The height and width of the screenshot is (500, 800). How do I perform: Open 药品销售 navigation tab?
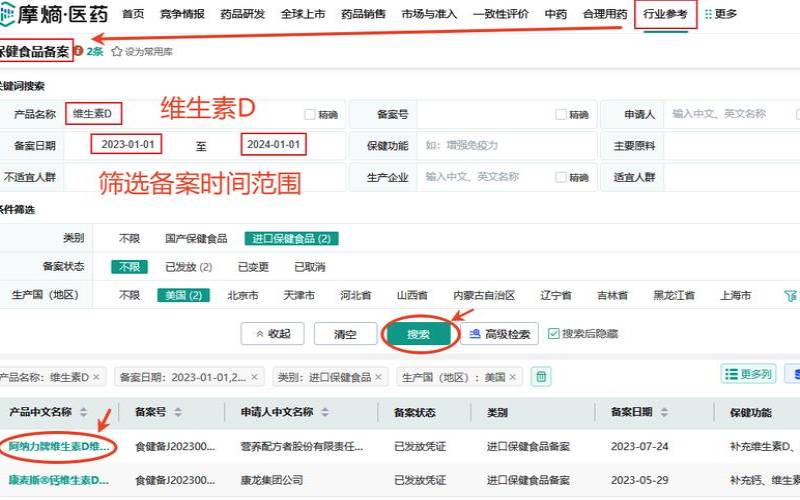pyautogui.click(x=363, y=14)
